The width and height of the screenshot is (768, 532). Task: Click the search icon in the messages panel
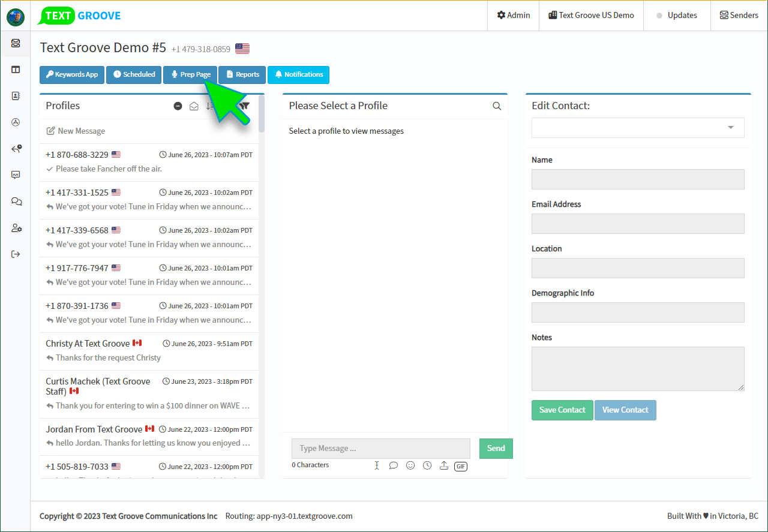tap(497, 106)
